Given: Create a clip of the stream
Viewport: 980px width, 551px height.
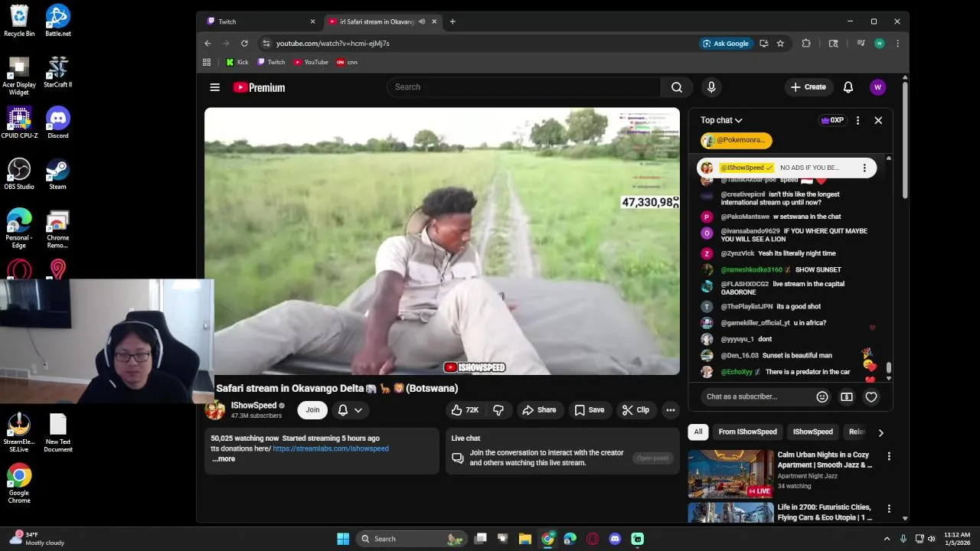Looking at the screenshot, I should 636,410.
